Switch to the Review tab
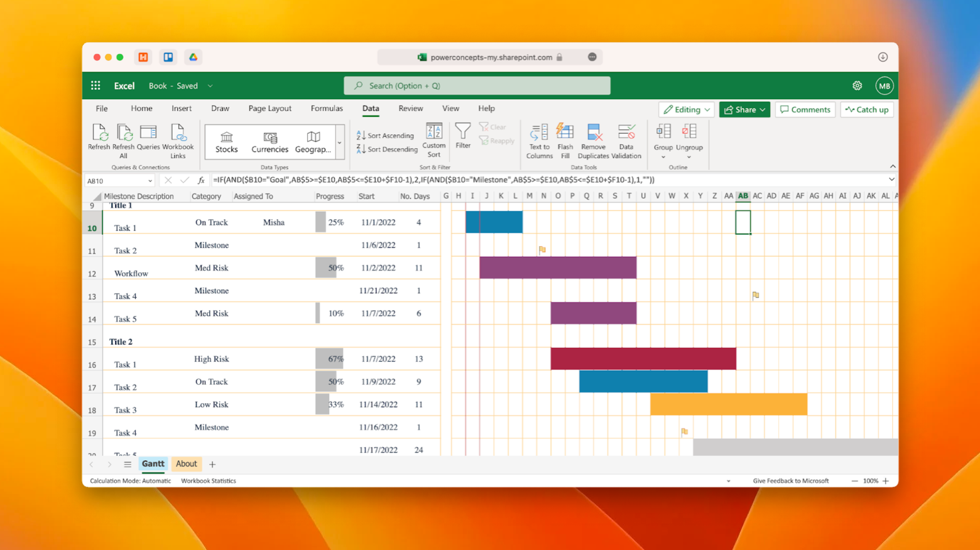Viewport: 980px width, 550px height. tap(410, 109)
